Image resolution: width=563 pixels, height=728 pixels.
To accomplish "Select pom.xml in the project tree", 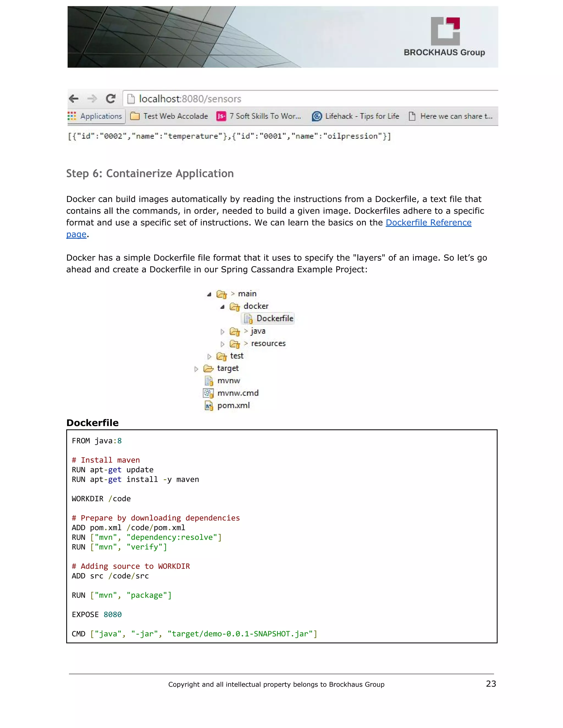I will pos(233,406).
